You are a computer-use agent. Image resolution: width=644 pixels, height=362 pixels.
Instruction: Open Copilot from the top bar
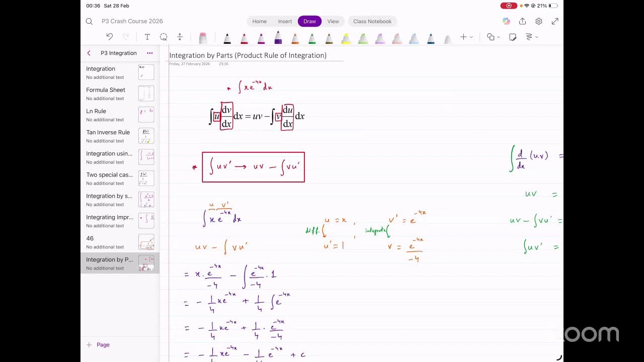tap(506, 21)
